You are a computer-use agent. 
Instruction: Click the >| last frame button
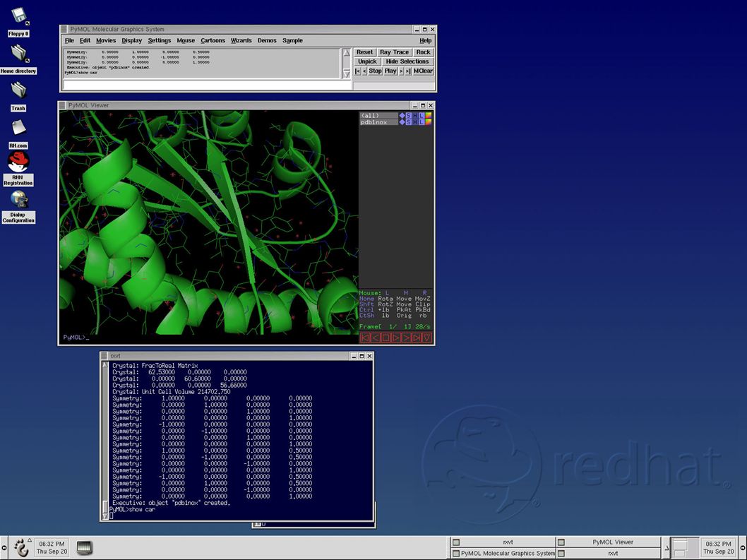click(x=408, y=71)
